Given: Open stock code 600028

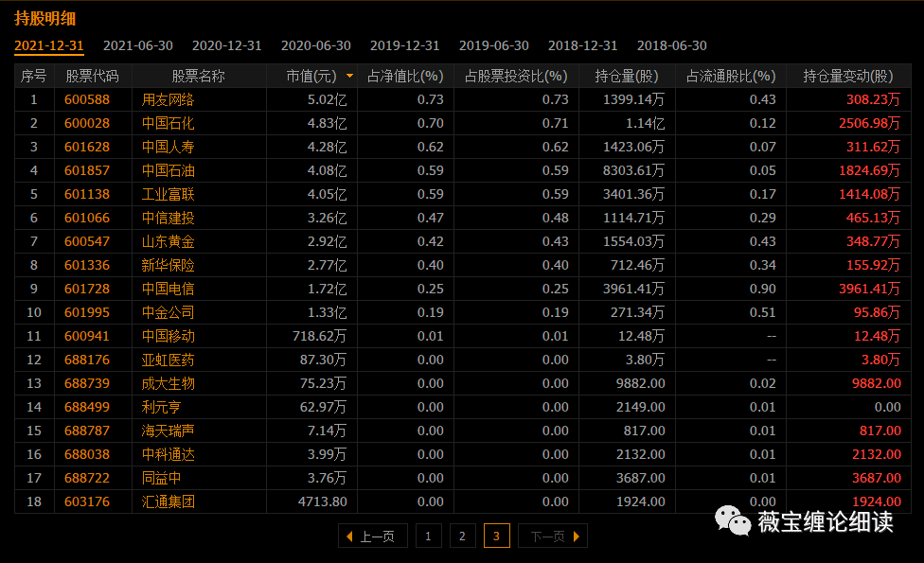Looking at the screenshot, I should pyautogui.click(x=87, y=123).
